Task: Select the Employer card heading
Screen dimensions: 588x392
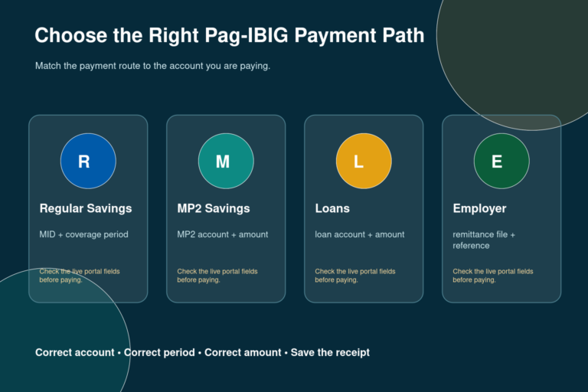Action: point(479,208)
